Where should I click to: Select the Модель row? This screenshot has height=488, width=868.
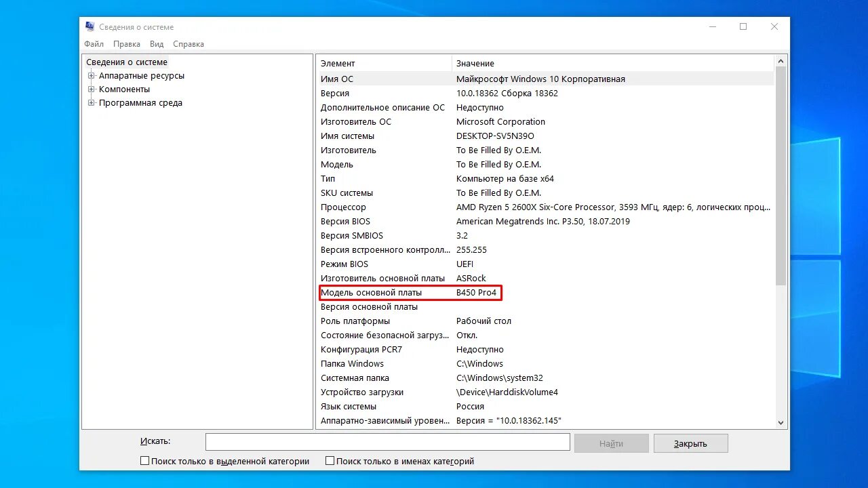[x=545, y=164]
